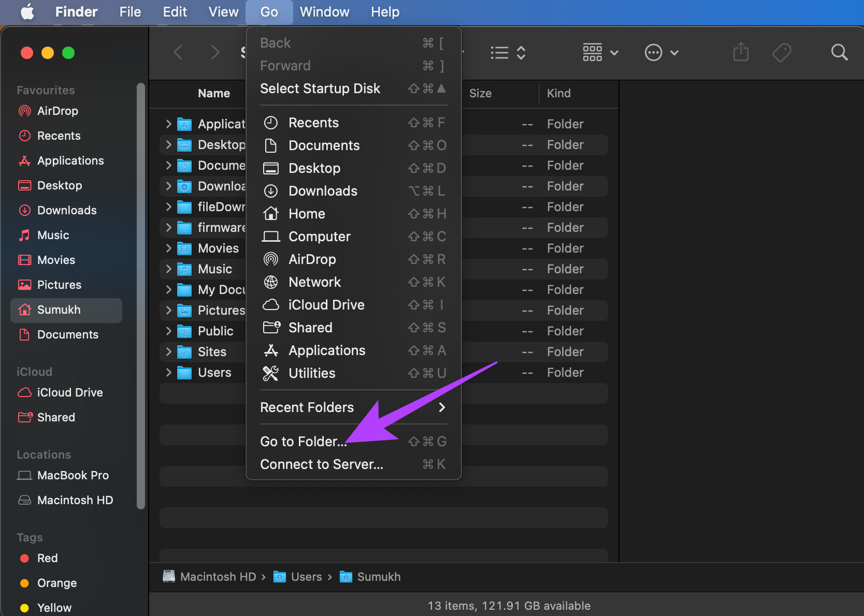Expand the Music folder disclosure arrow
This screenshot has width=864, height=616.
point(168,269)
